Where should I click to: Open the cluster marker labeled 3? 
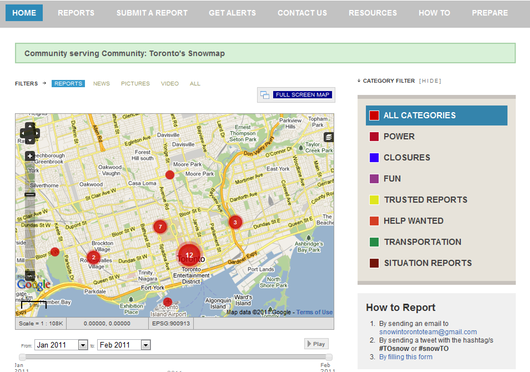235,222
